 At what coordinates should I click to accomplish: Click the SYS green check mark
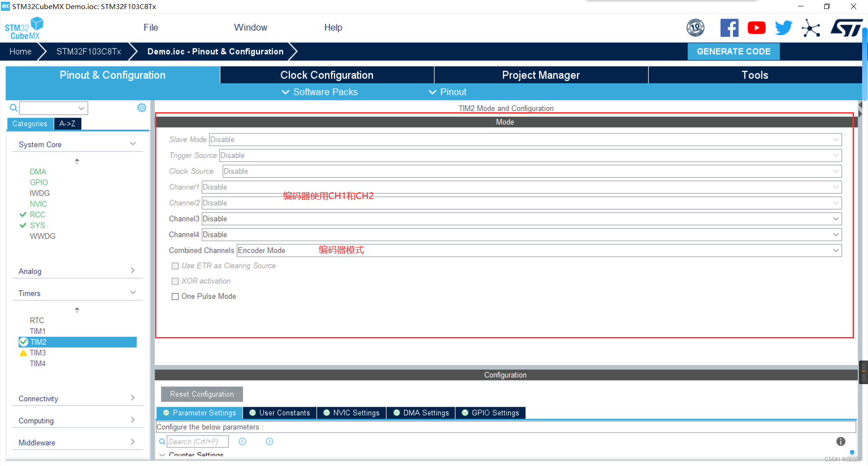[23, 225]
